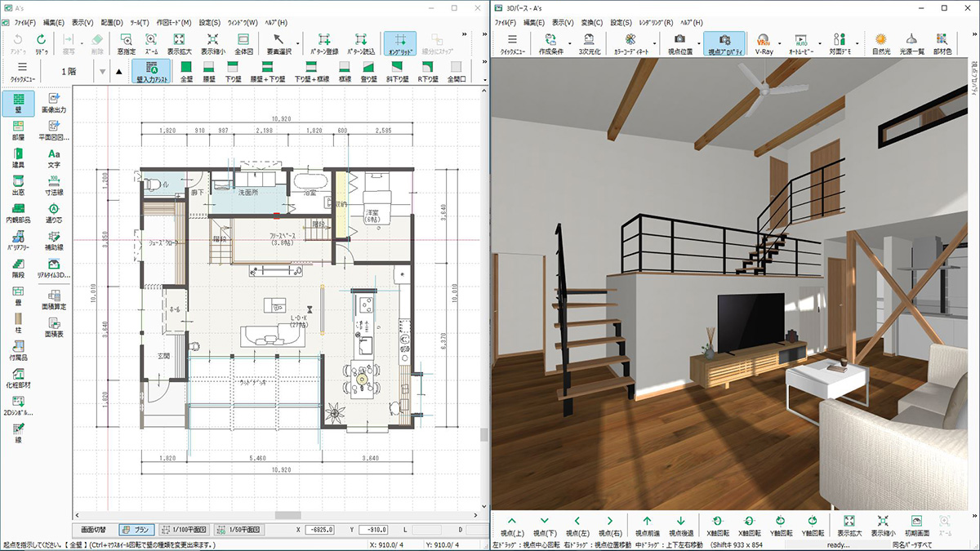
Task: Switch to the 1/100平面図 view button
Action: click(x=184, y=530)
